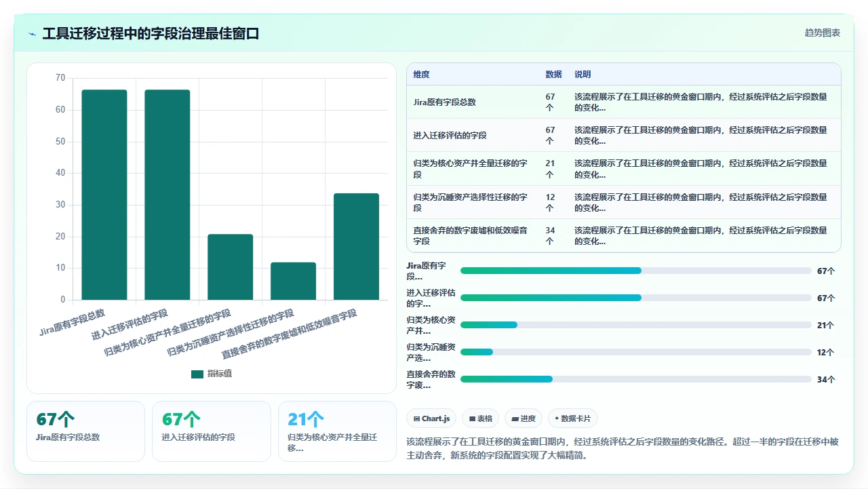Click the title 工具迁移过程中的字段治理最佳窗口
868x489 pixels.
[x=151, y=34]
